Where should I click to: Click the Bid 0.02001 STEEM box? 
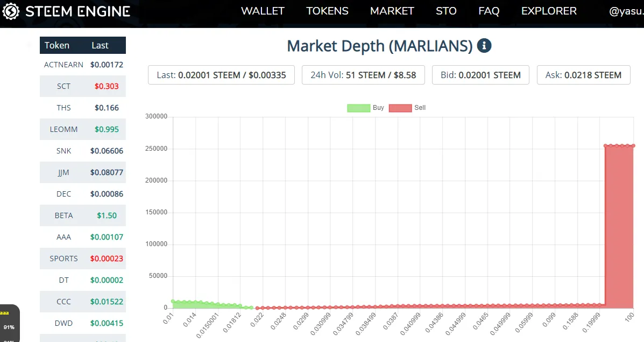click(x=480, y=75)
